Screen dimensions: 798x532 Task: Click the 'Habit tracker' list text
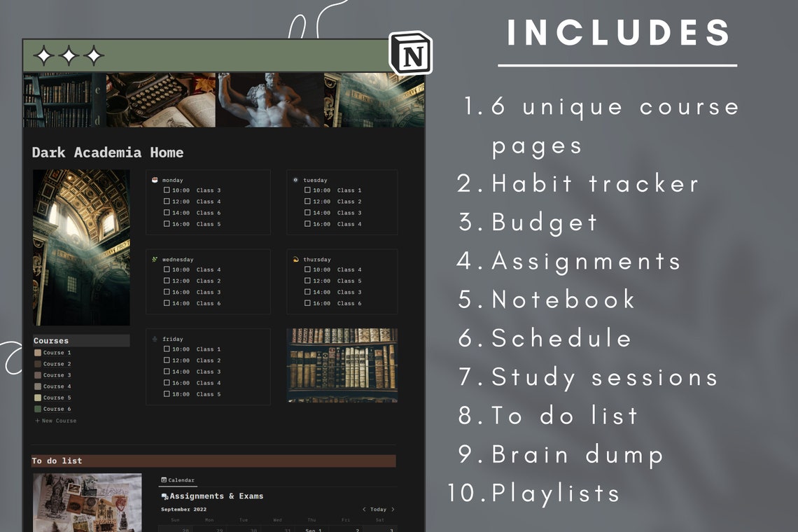coord(596,184)
